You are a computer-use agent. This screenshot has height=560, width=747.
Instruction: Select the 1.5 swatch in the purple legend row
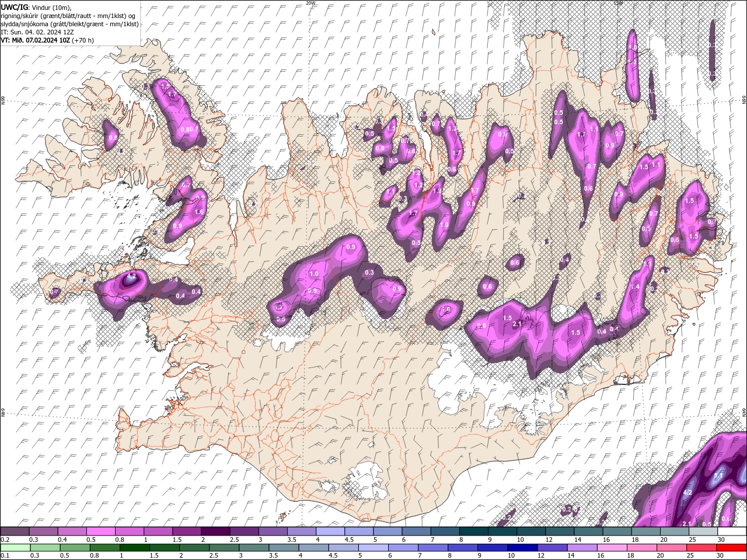point(187,531)
